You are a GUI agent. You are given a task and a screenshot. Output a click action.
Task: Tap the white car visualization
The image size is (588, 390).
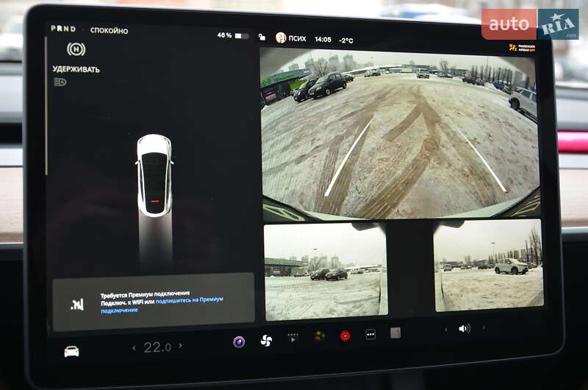(x=154, y=176)
